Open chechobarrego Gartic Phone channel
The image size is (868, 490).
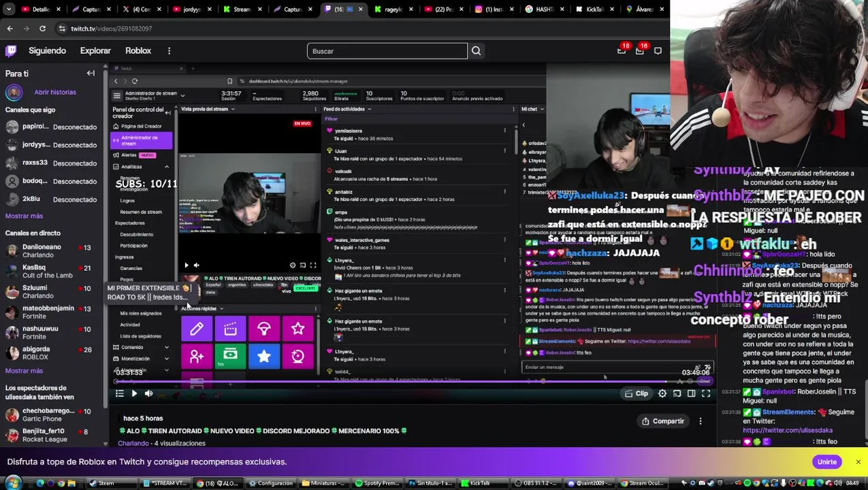[x=51, y=414]
